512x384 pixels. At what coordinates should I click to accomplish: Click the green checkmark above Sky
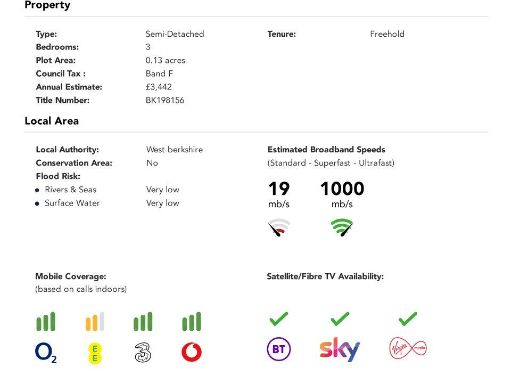coord(340,319)
